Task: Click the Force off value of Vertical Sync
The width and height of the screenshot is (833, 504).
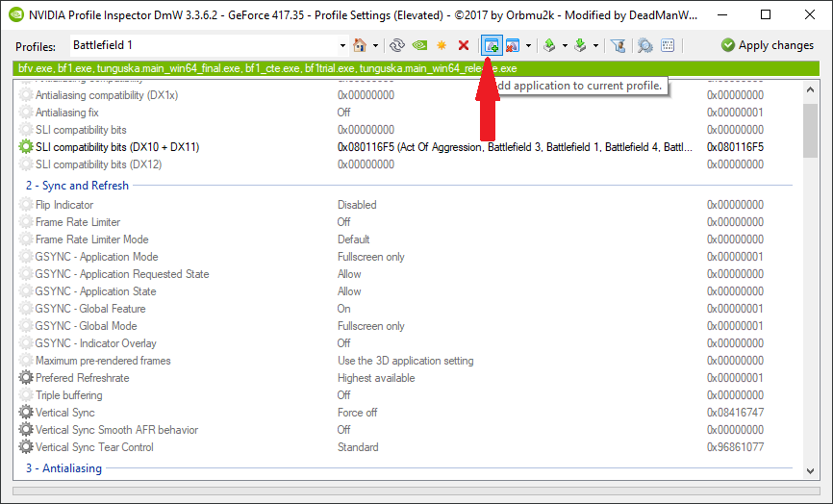Action: 358,413
